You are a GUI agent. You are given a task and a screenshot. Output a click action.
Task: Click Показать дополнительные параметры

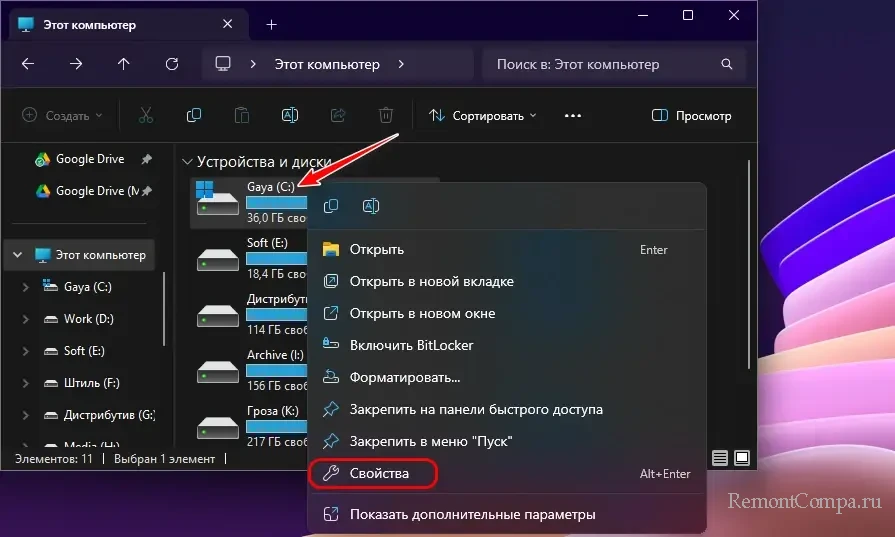coord(472,515)
